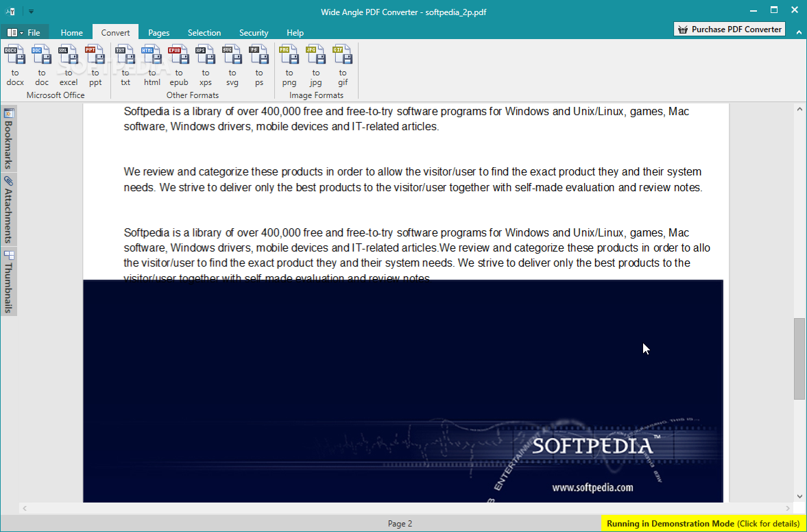This screenshot has height=532, width=807.
Task: Click the paragraph starting 'We review and categorize'
Action: point(413,180)
